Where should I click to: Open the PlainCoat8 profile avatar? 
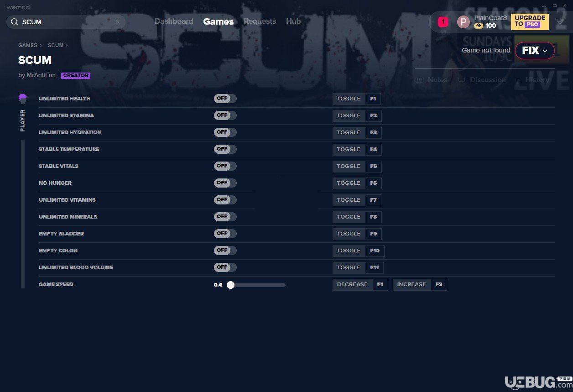pyautogui.click(x=464, y=22)
